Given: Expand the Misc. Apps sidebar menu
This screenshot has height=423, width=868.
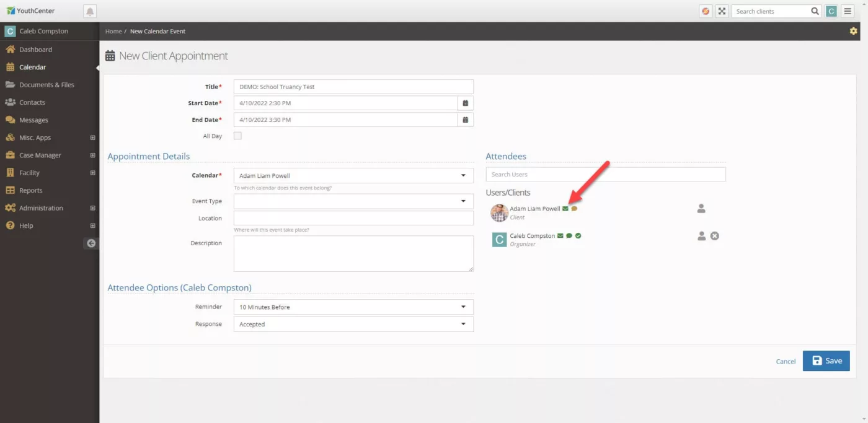Looking at the screenshot, I should [92, 137].
